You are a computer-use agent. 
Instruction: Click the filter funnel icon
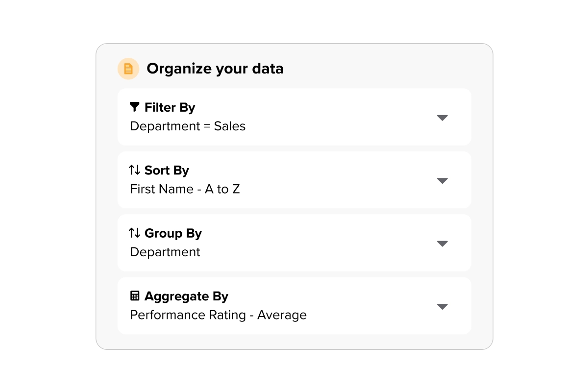click(134, 107)
